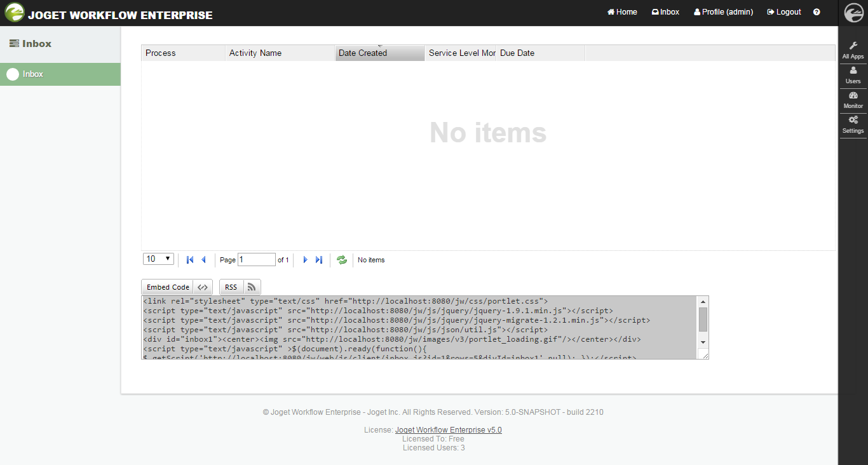Open Monitor in the admin sidebar
The height and width of the screenshot is (465, 868).
853,100
